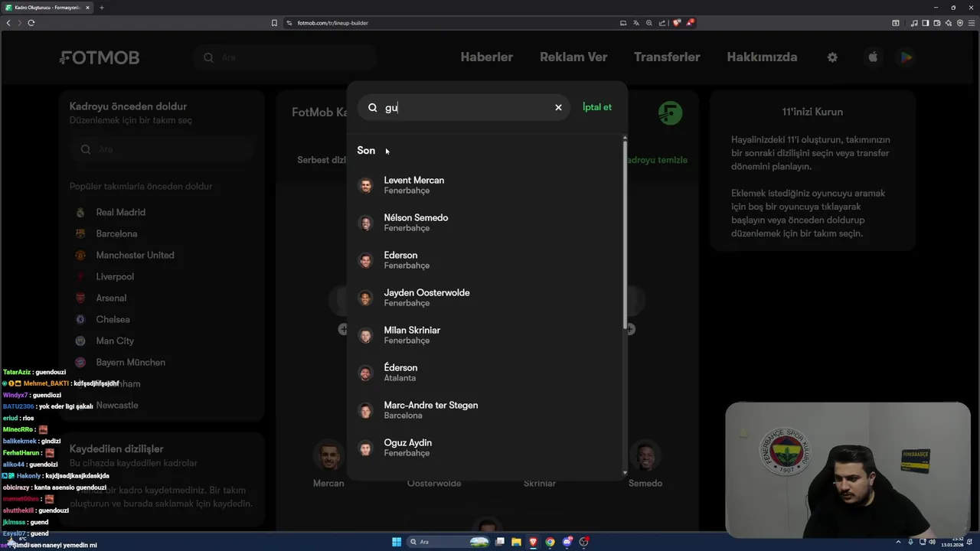Click the Google Play store icon

coord(906,57)
